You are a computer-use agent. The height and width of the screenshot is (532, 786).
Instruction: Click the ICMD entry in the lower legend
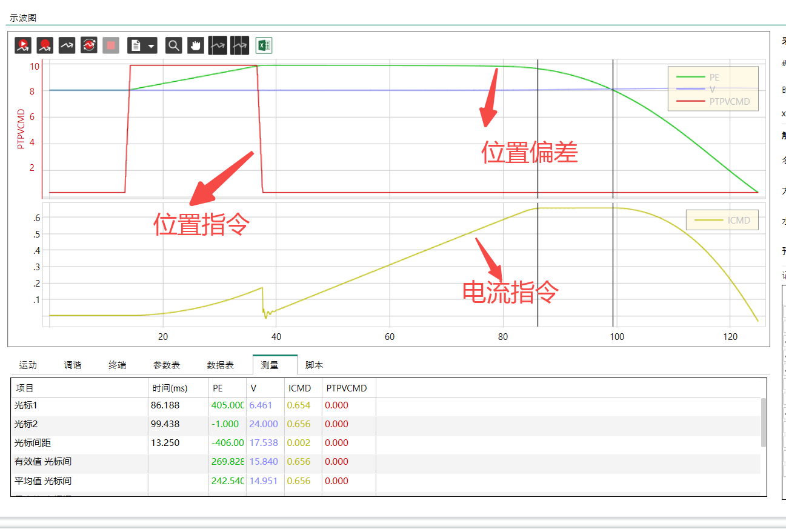point(722,221)
